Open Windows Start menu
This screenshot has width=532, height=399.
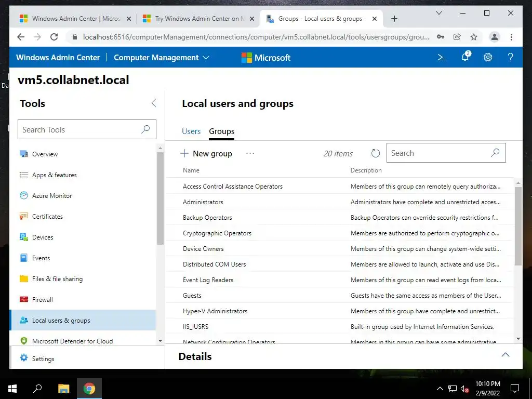[x=12, y=389]
